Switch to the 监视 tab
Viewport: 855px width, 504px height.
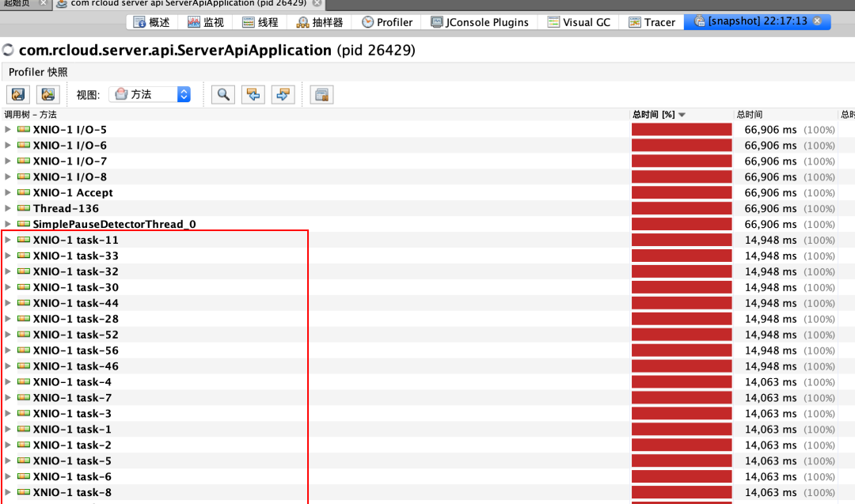[206, 22]
